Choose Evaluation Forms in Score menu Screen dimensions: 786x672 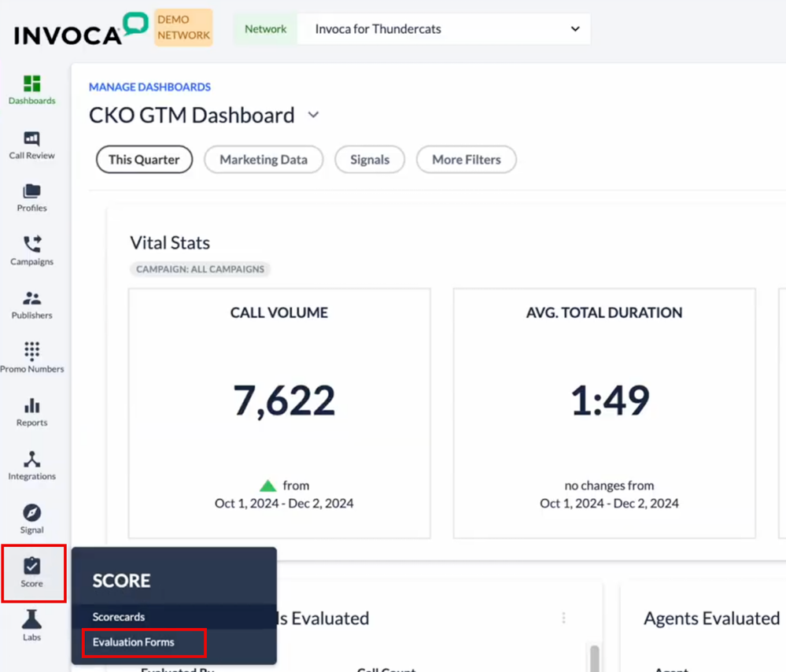(134, 642)
